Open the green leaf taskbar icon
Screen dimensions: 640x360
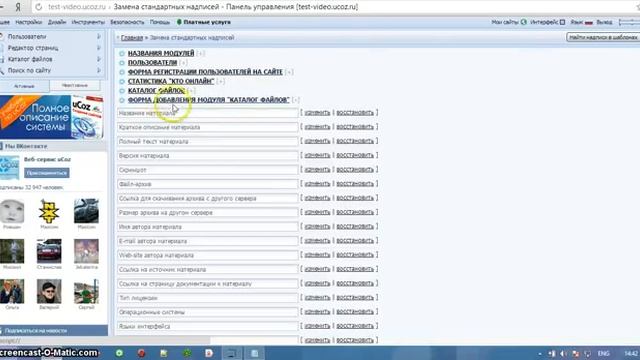[187, 353]
